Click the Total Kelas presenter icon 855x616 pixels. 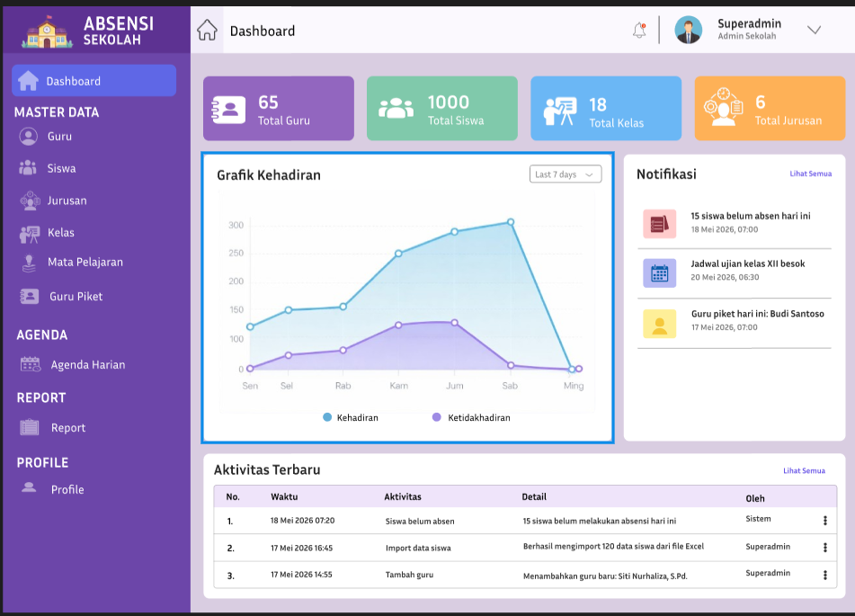click(559, 111)
